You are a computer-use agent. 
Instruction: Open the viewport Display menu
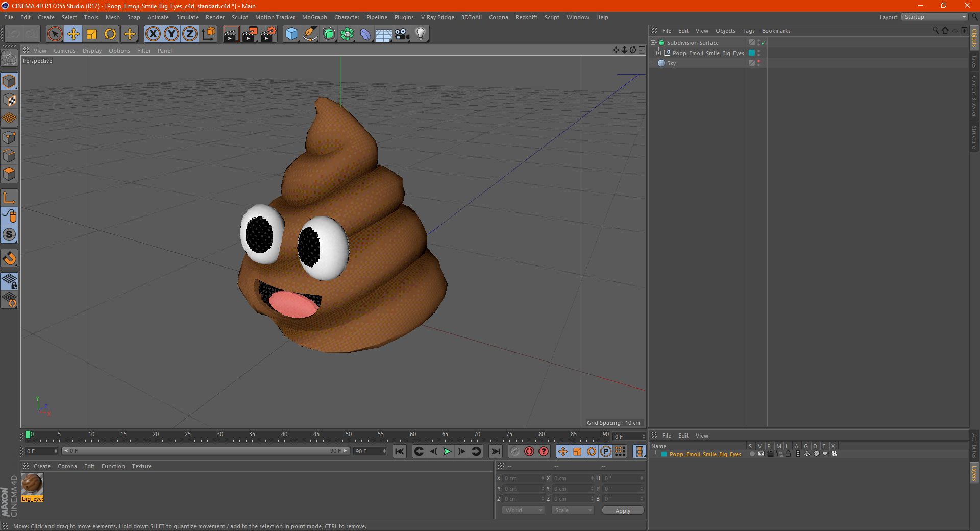(92, 51)
